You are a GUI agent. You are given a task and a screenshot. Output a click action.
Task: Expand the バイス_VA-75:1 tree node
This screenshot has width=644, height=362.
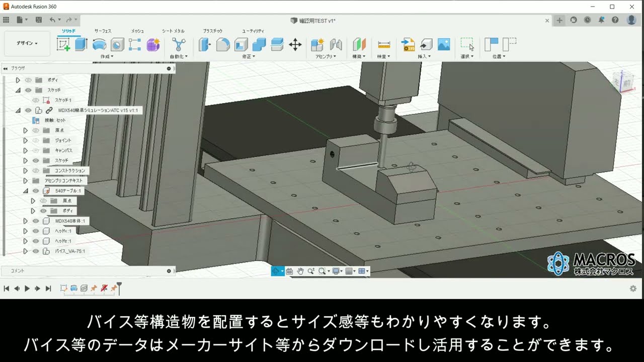click(25, 251)
